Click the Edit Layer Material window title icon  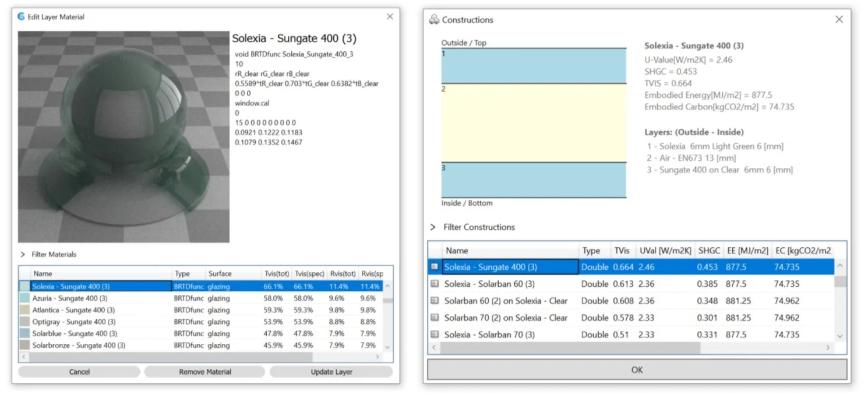(x=21, y=17)
